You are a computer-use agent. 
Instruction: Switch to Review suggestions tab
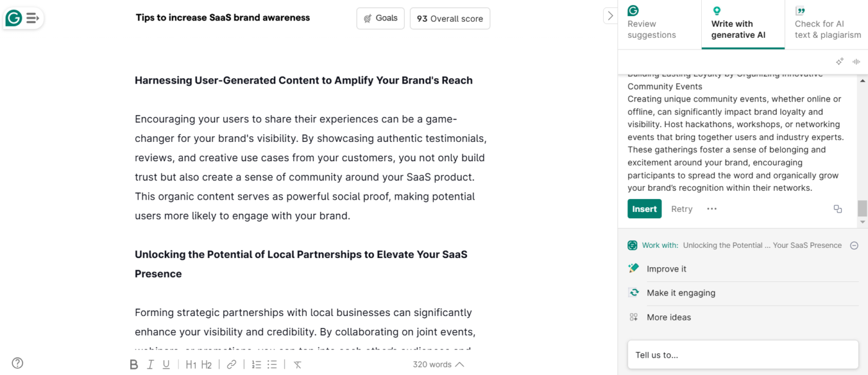[x=659, y=25]
